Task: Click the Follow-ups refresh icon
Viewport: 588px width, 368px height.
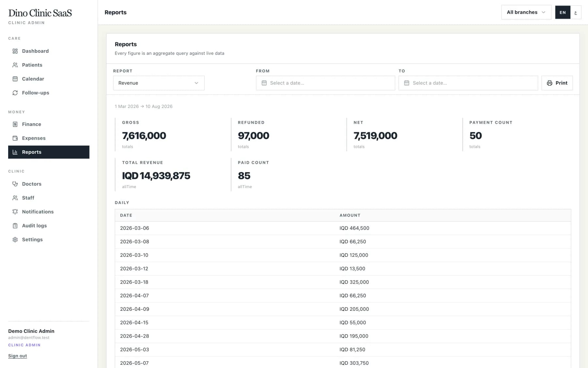Action: (x=15, y=93)
